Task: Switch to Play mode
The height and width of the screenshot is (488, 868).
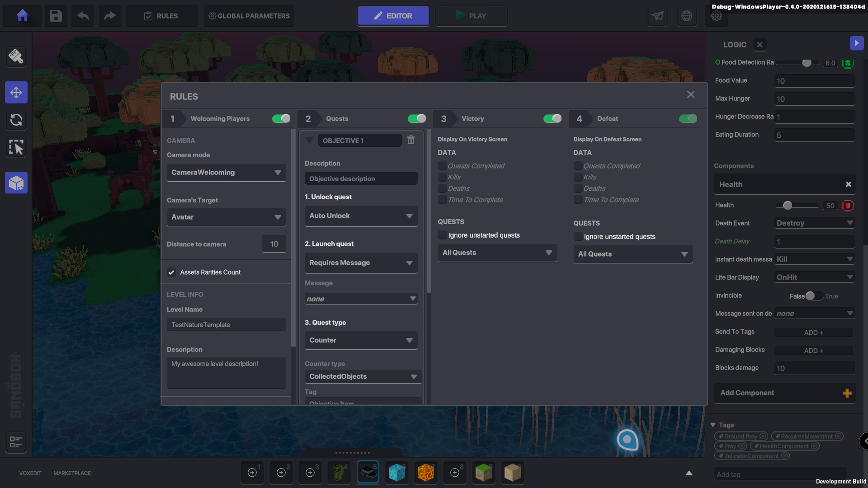Action: pos(471,16)
